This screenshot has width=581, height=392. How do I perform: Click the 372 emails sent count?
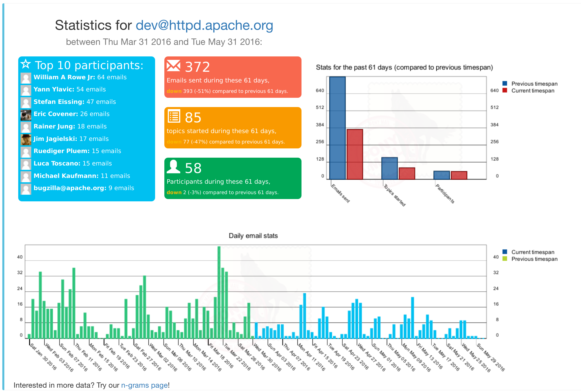click(x=197, y=67)
